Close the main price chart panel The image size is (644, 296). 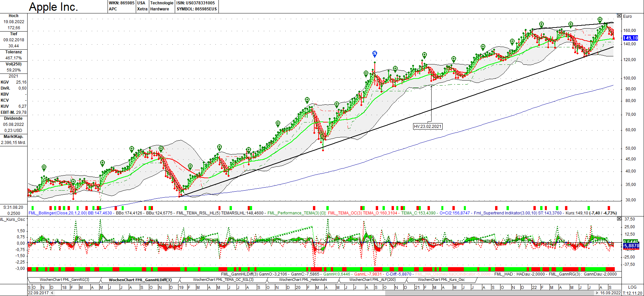(x=619, y=16)
